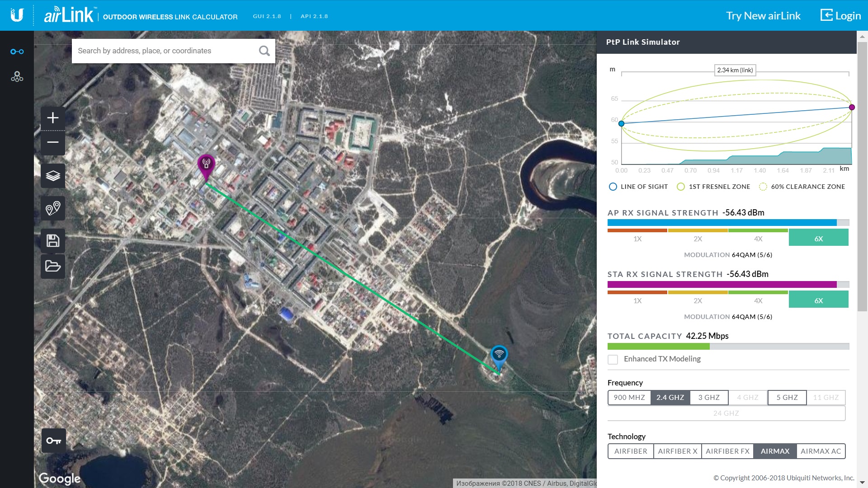Toggle 60% Clearance Zone legend
868x488 pixels.
(802, 187)
